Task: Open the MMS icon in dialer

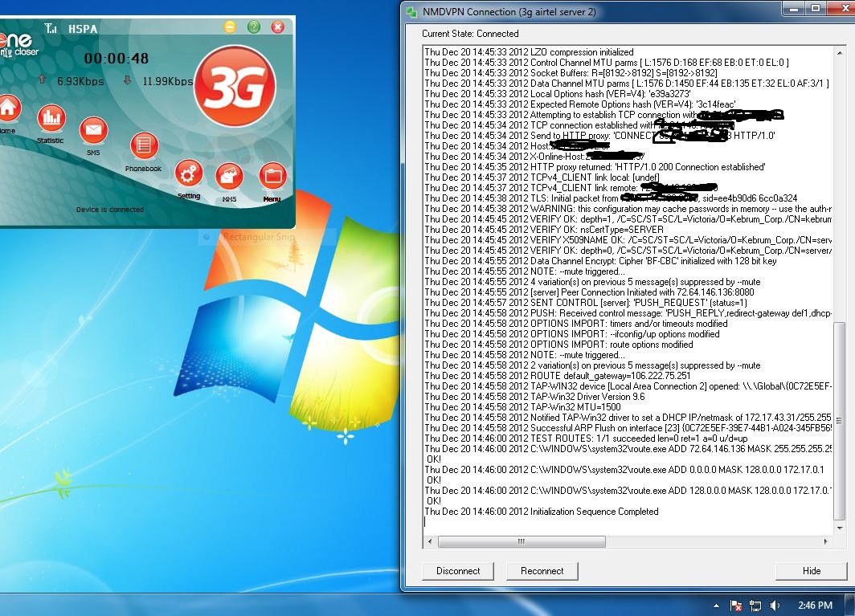Action: coord(230,176)
